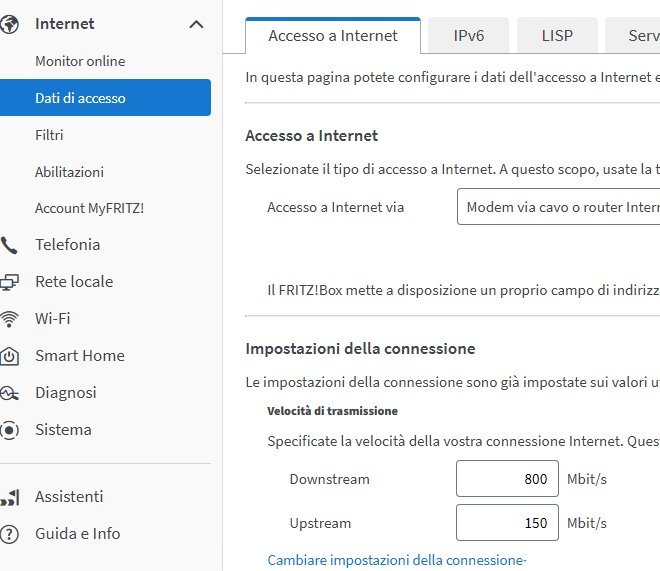Click the Telefonia phone icon
The width and height of the screenshot is (660, 571).
10,245
